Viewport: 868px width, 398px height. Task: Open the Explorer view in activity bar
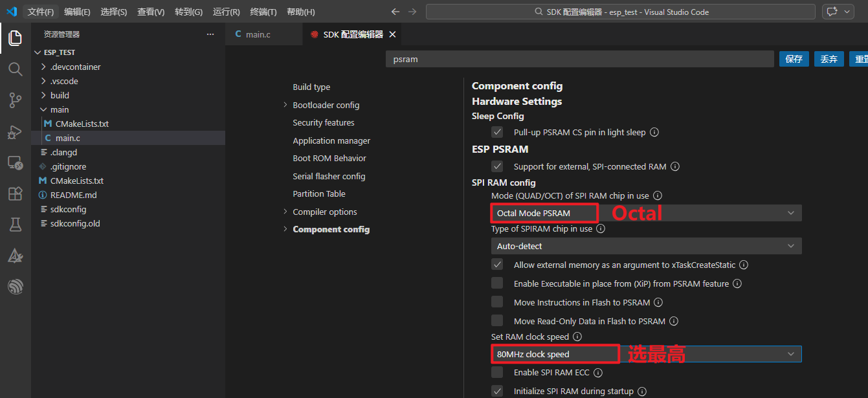pos(15,38)
